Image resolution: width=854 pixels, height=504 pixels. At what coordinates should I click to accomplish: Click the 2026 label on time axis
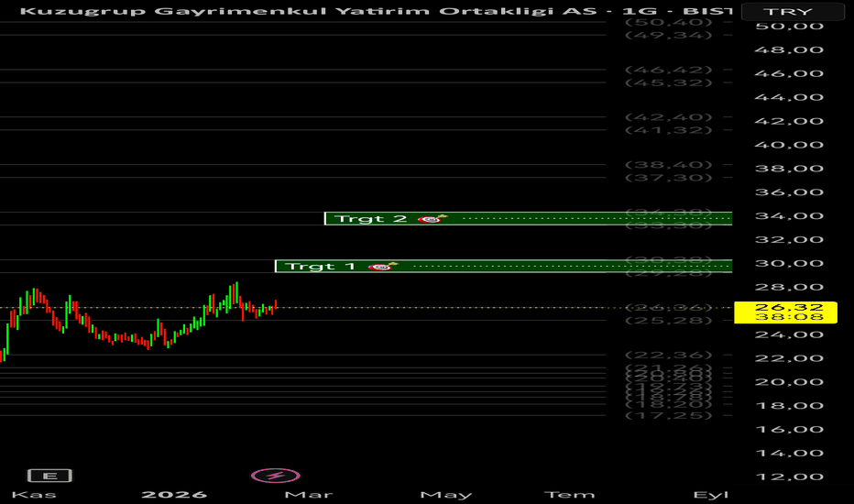(174, 495)
